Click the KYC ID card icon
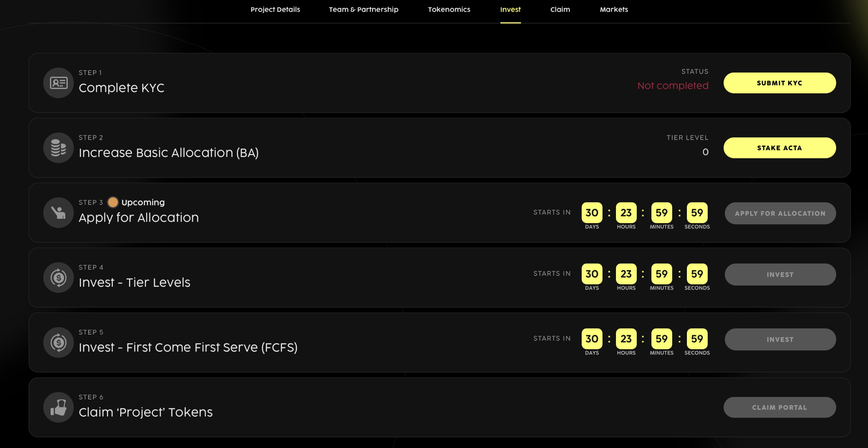The height and width of the screenshot is (448, 868). (x=58, y=83)
